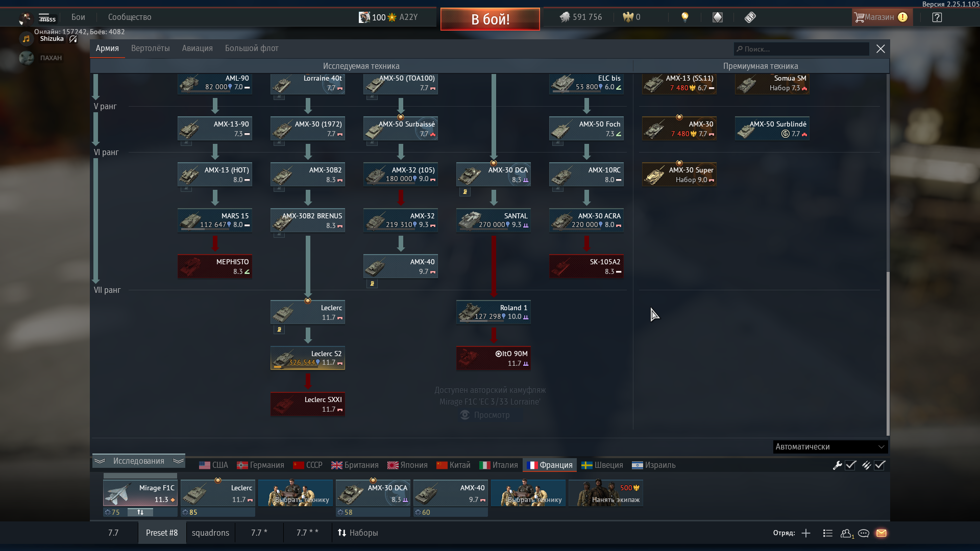Open the contacts list icon
Screen dimensions: 980x551
[828, 533]
